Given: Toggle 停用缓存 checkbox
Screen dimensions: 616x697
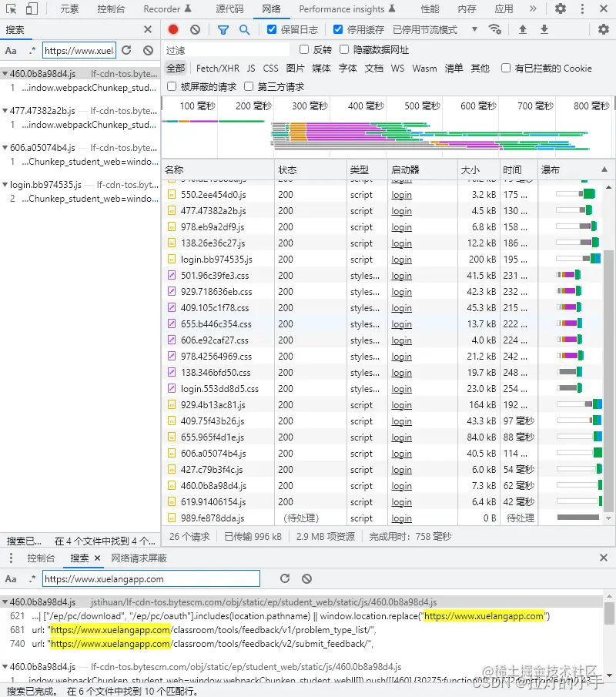Looking at the screenshot, I should tap(338, 29).
